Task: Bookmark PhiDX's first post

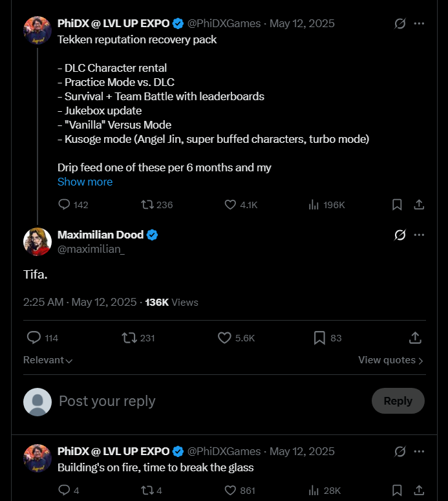Action: point(397,205)
